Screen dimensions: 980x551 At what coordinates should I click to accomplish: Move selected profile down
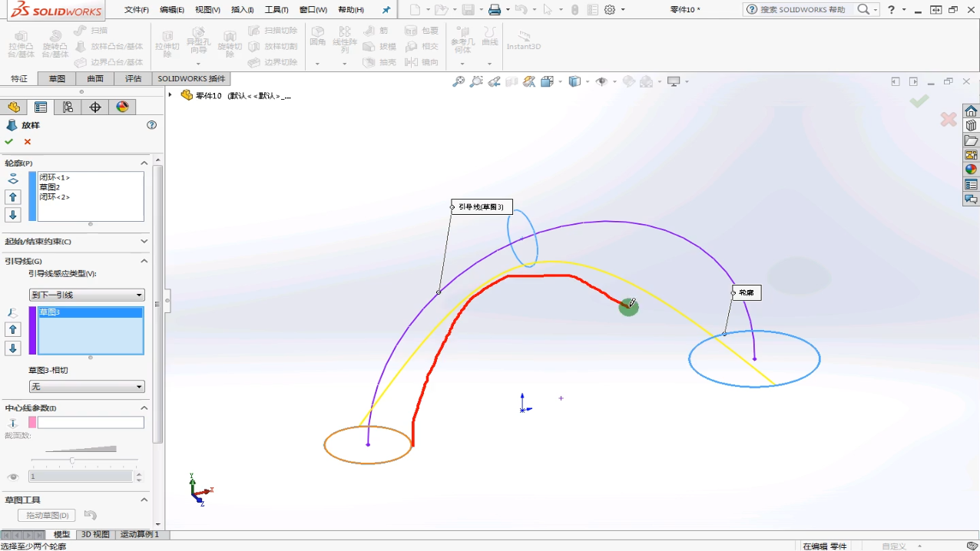pos(13,215)
